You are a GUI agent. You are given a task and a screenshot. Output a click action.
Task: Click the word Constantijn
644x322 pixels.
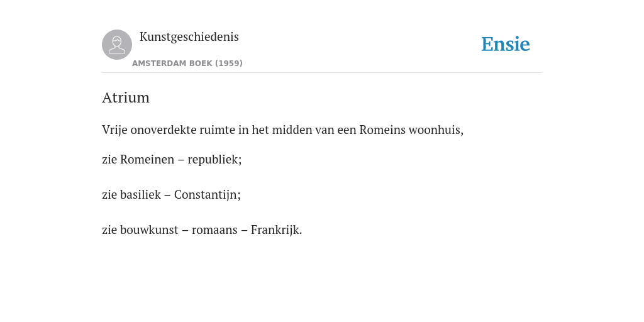208,195
